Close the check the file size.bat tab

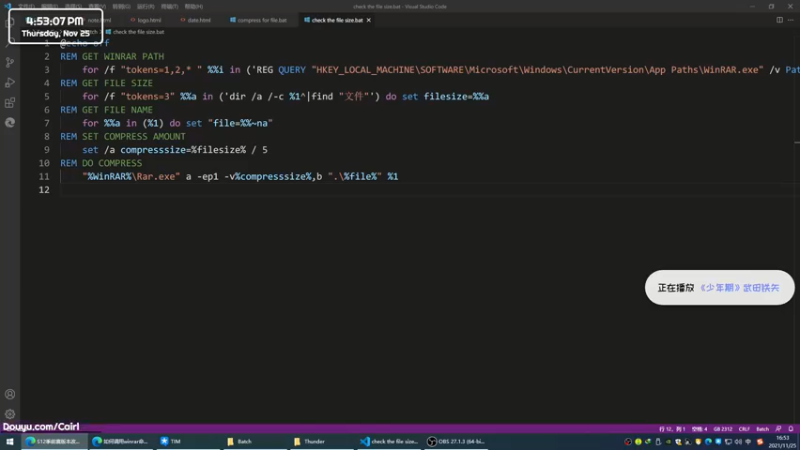click(368, 20)
